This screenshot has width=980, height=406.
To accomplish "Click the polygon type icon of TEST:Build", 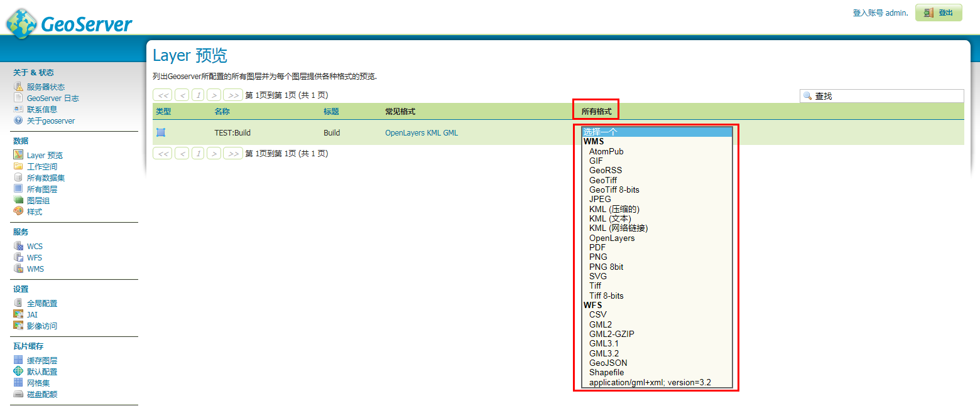I will coord(161,132).
